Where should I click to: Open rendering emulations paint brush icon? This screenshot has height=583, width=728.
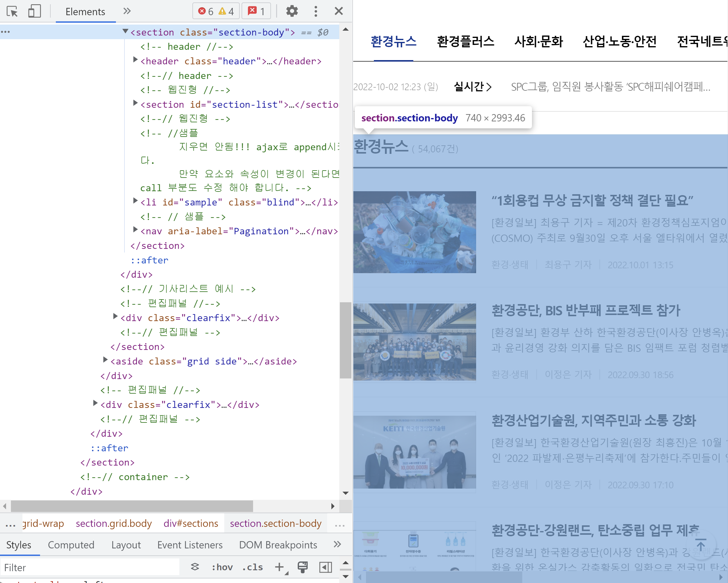pyautogui.click(x=302, y=567)
